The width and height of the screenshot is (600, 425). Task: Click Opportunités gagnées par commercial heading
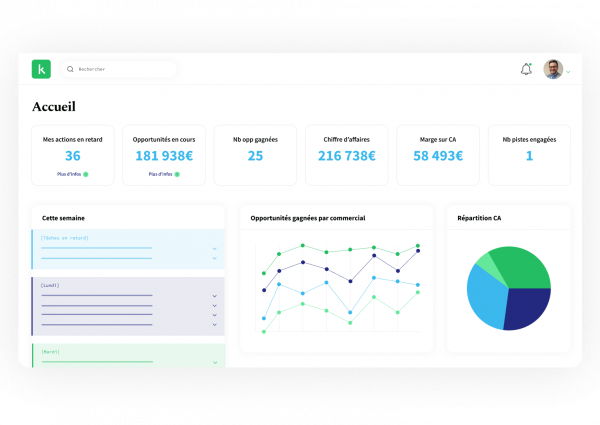tap(308, 218)
